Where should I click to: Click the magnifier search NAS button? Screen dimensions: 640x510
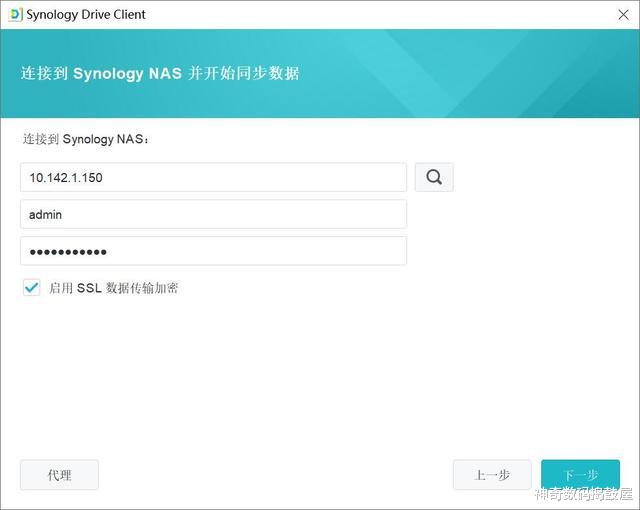click(x=434, y=177)
